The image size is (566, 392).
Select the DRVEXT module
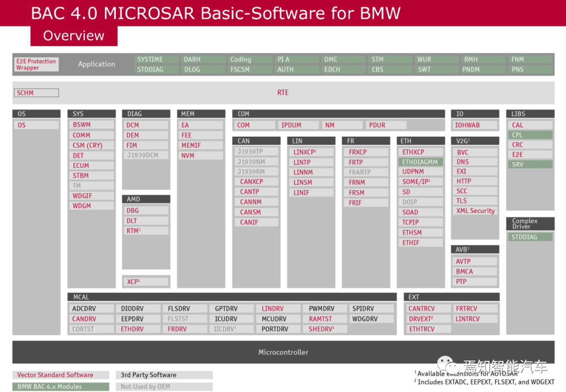[428, 319]
